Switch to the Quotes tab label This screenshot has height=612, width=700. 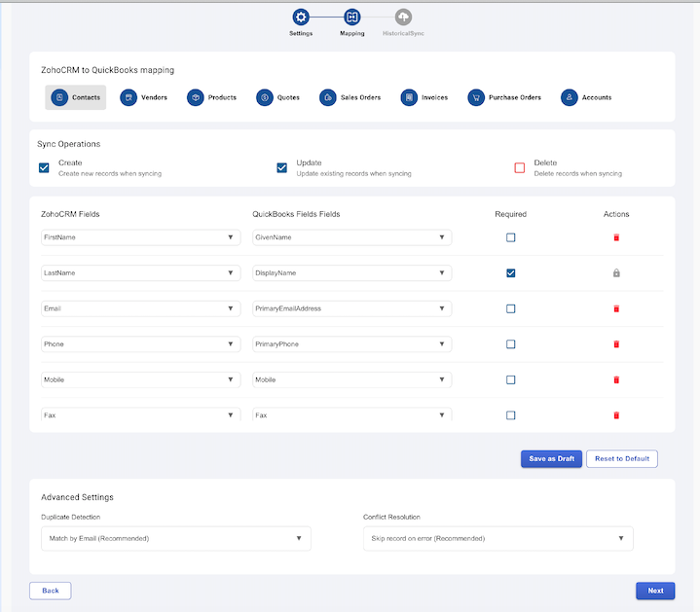click(x=288, y=97)
